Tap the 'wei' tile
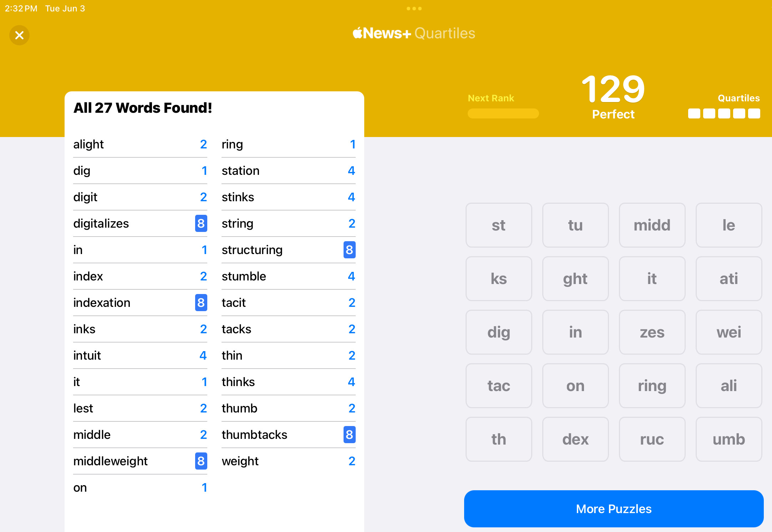The height and width of the screenshot is (532, 772). click(x=728, y=332)
